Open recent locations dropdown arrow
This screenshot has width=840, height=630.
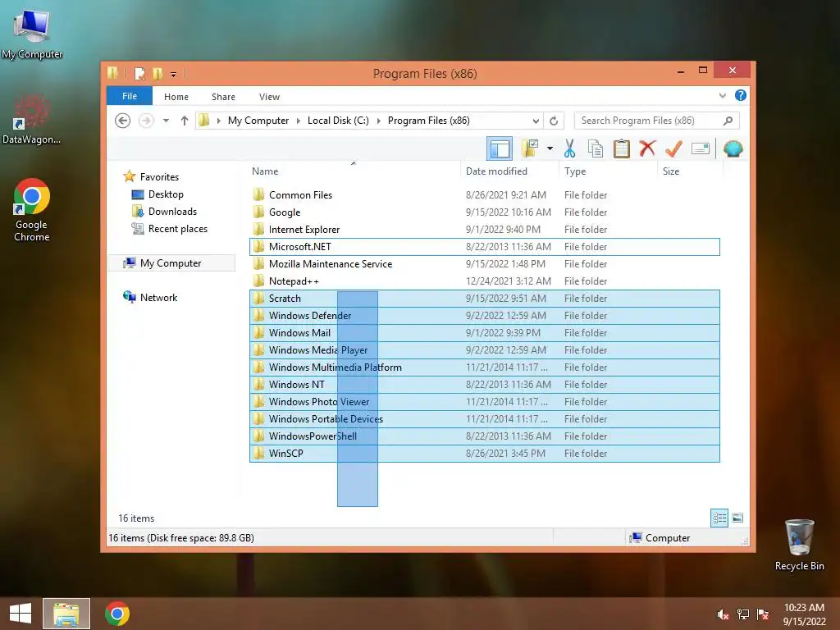[166, 121]
